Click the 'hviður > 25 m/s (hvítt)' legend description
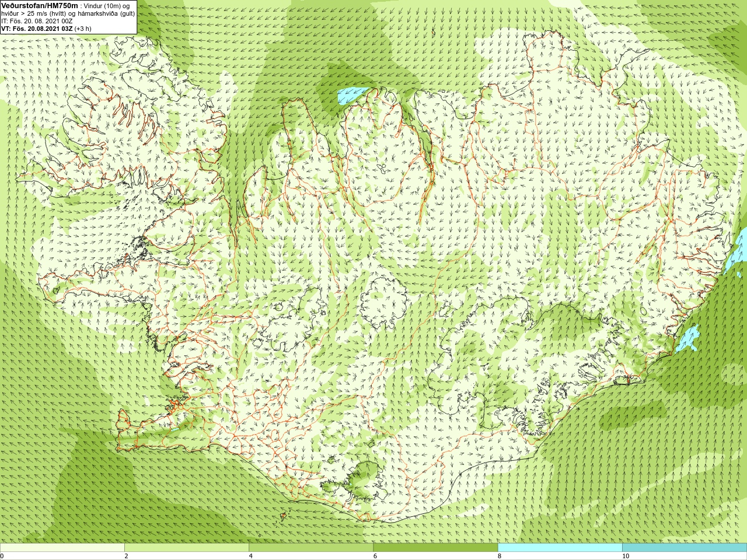The image size is (747, 560). click(x=34, y=13)
